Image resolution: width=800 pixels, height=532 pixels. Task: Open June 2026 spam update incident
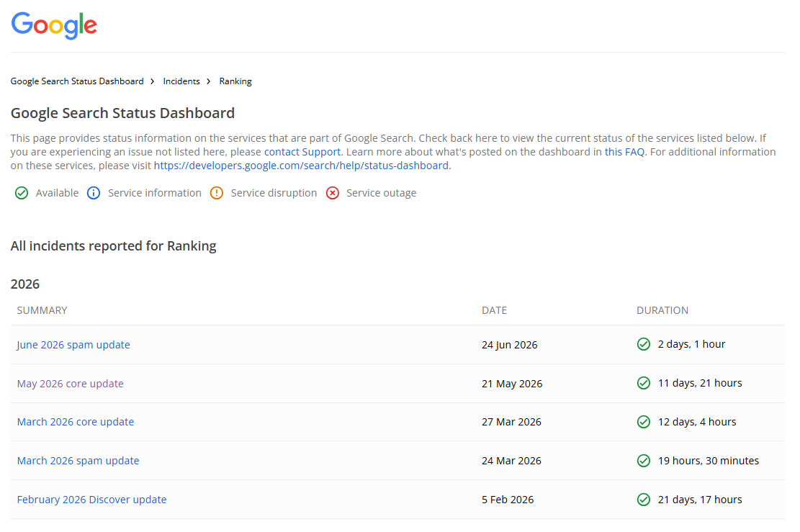pos(73,345)
